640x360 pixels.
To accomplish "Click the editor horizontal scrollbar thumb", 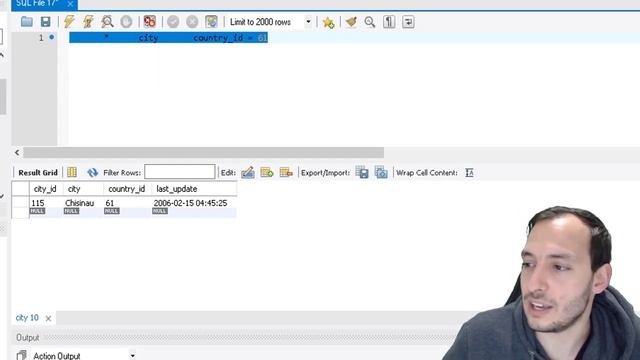I will point(203,153).
